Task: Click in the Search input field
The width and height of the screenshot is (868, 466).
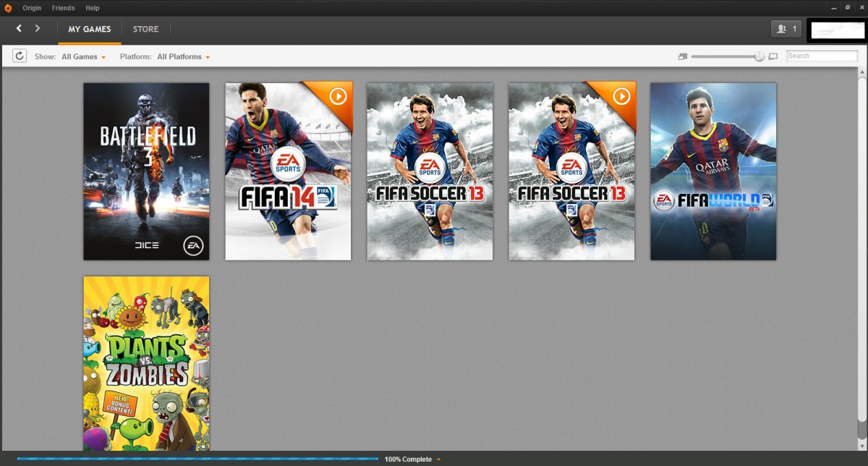Action: (x=821, y=56)
